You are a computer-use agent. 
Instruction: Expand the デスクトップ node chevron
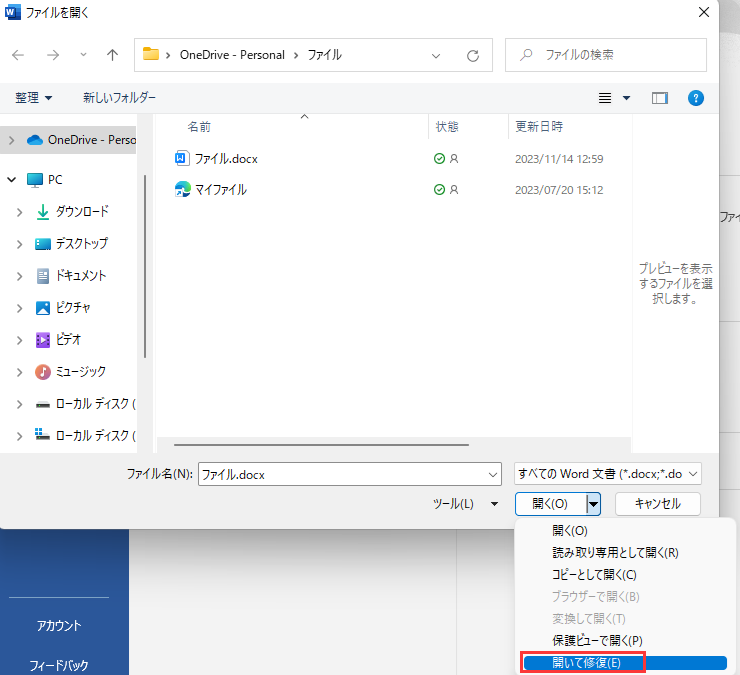pyautogui.click(x=19, y=245)
